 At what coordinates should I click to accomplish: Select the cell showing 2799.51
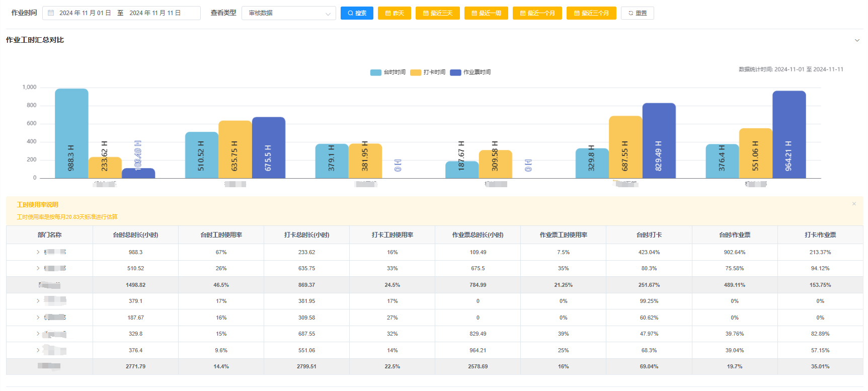[306, 366]
